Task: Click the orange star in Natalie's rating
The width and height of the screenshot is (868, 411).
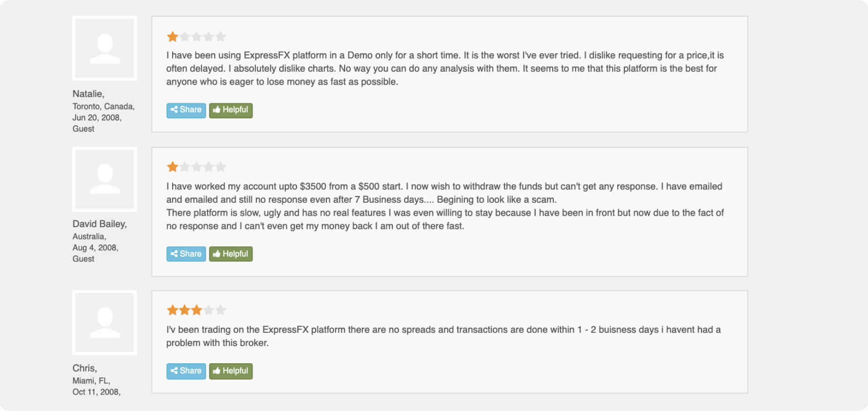Action: (x=173, y=37)
